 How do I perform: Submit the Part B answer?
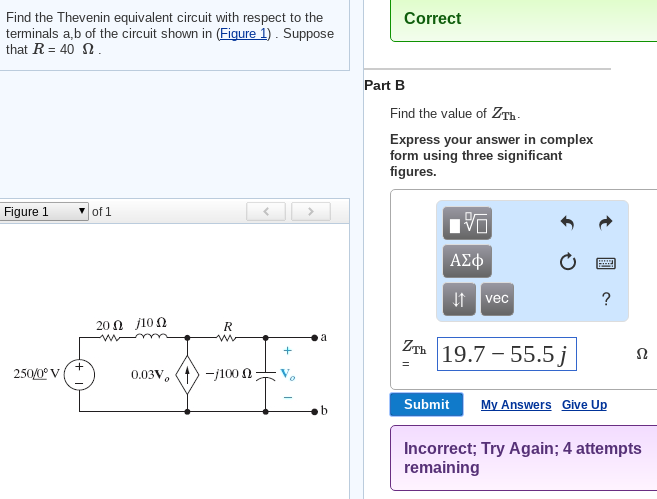(x=426, y=404)
